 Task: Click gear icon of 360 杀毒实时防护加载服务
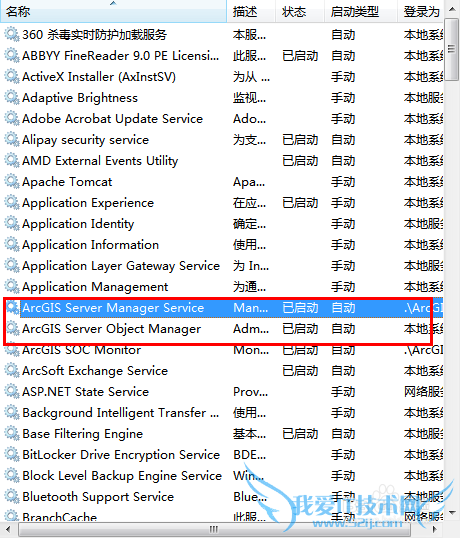(x=12, y=34)
